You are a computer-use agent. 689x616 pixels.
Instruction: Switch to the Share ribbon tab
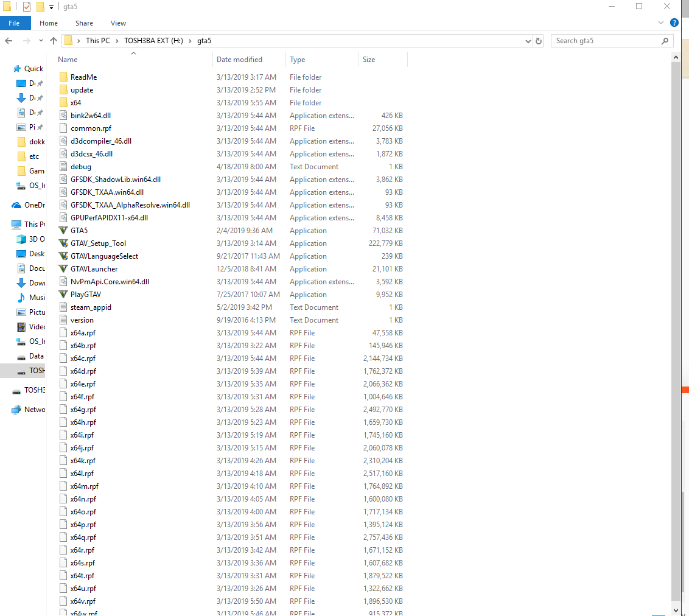[84, 23]
